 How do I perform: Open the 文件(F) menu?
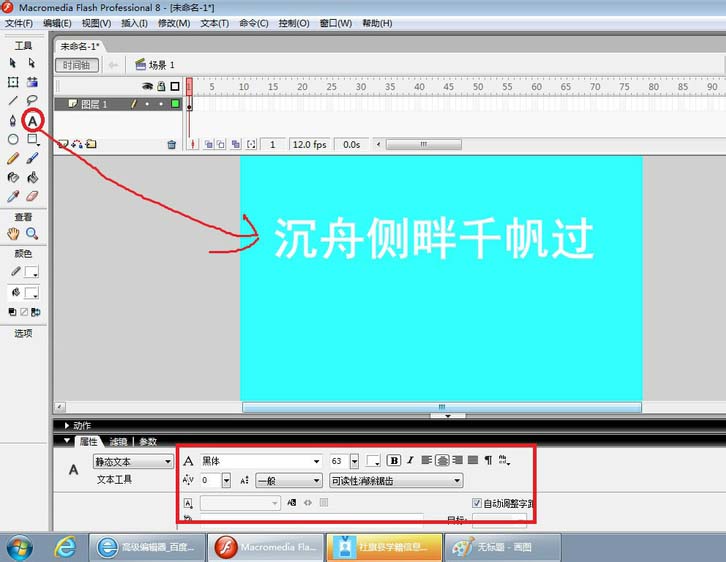coord(19,23)
